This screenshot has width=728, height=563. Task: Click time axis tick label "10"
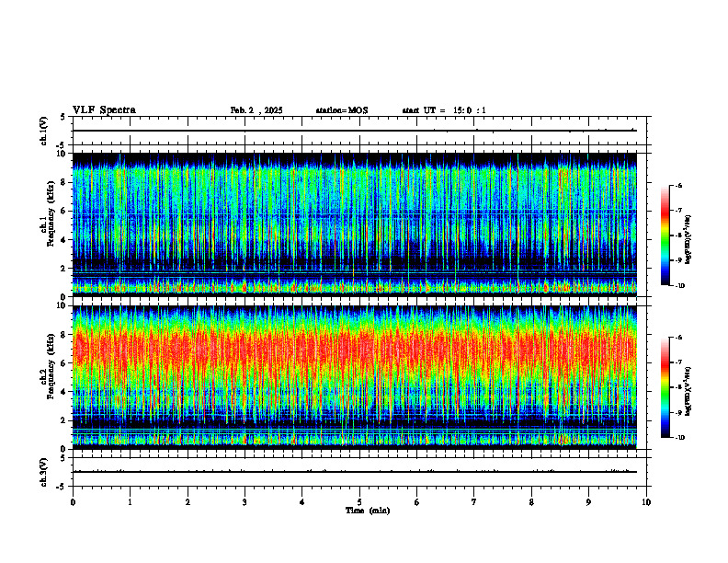(x=646, y=502)
